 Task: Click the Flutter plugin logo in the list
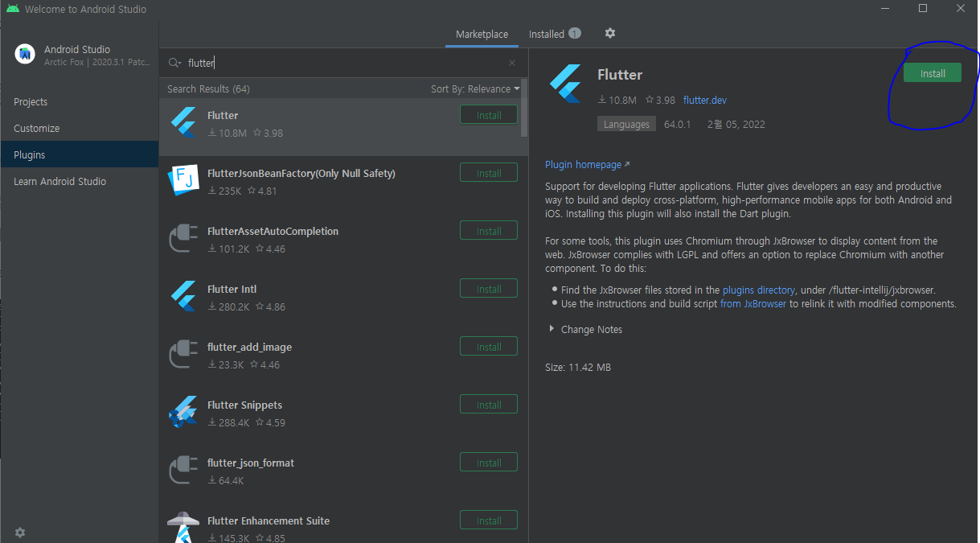(x=183, y=123)
